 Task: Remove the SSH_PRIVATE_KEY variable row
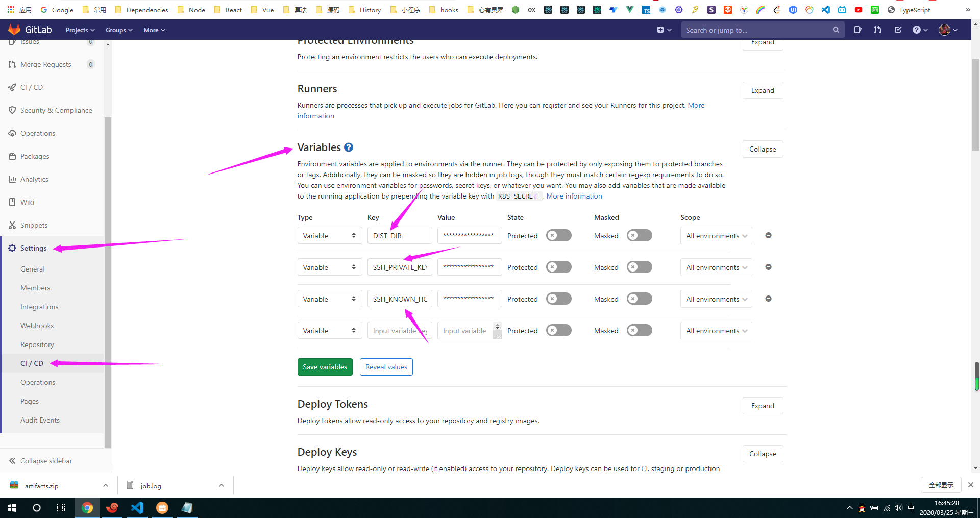768,267
